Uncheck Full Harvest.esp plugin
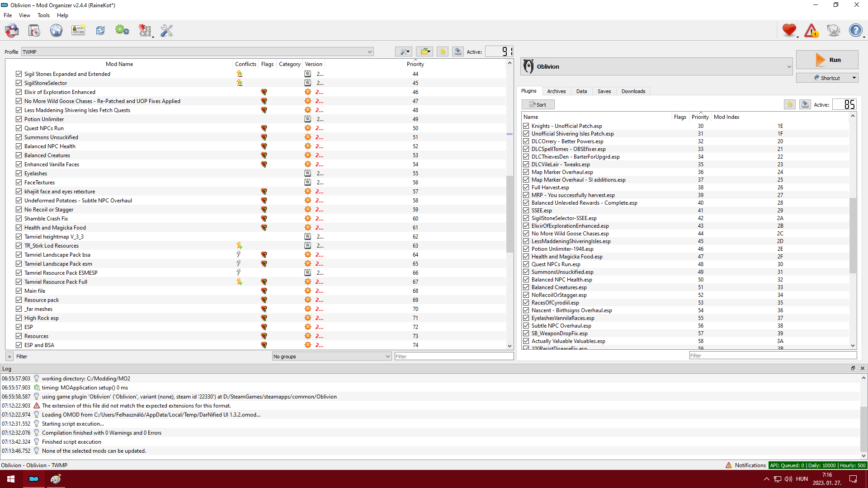868x488 pixels. click(526, 187)
